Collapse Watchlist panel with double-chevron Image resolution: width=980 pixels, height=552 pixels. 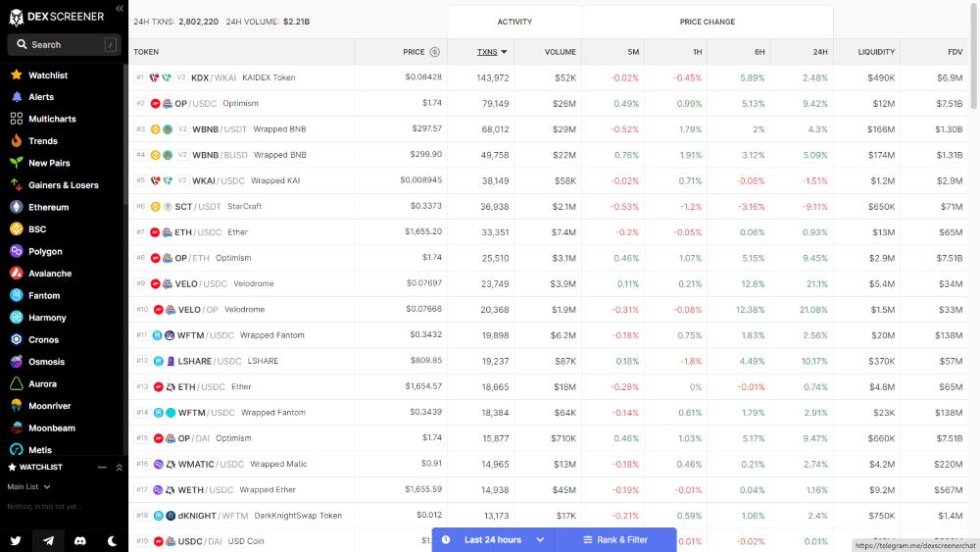coord(119,468)
